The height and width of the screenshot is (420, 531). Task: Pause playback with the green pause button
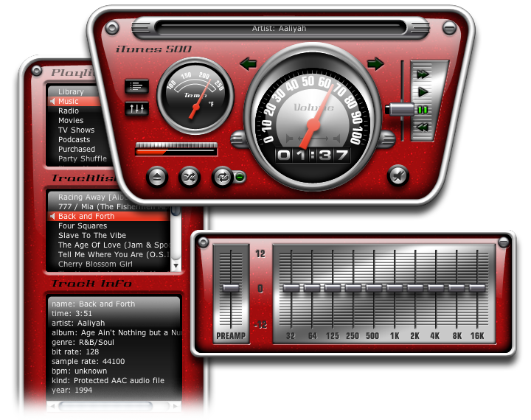click(x=423, y=110)
